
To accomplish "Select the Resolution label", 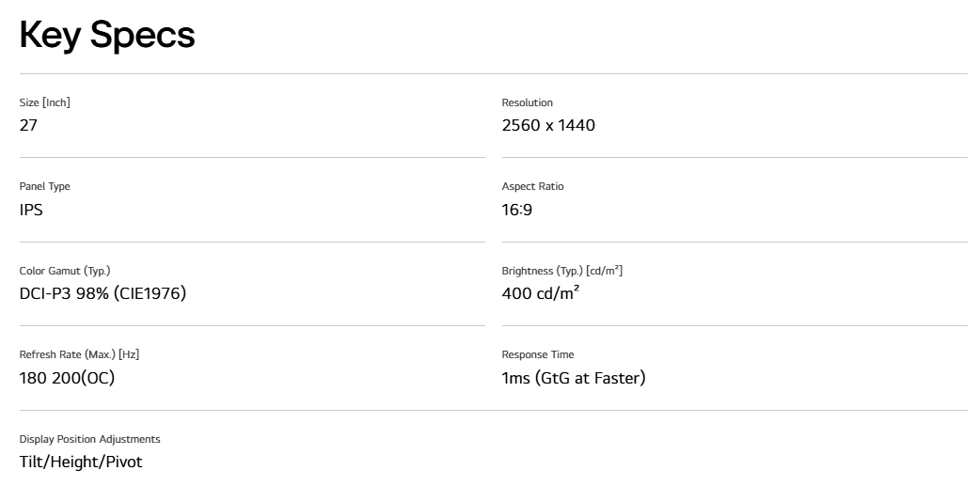I will click(527, 102).
